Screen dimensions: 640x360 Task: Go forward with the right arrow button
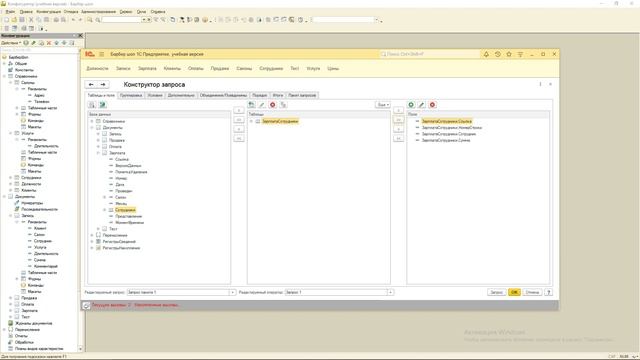[103, 84]
